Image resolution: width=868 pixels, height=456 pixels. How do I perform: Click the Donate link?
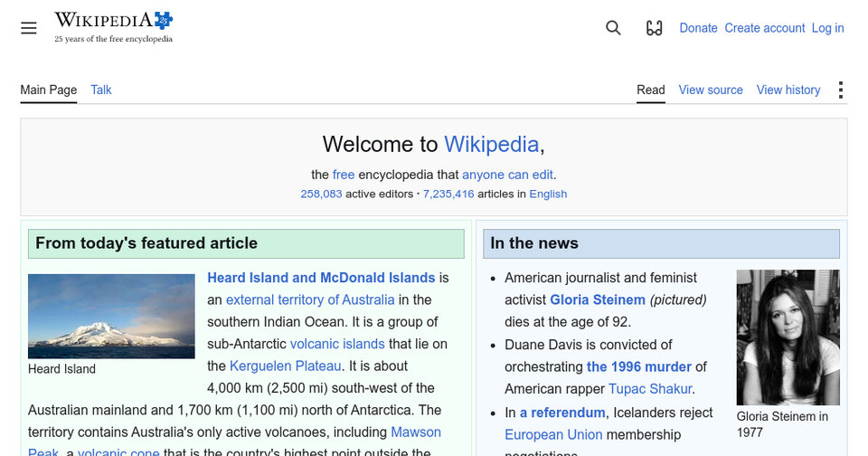coord(698,28)
